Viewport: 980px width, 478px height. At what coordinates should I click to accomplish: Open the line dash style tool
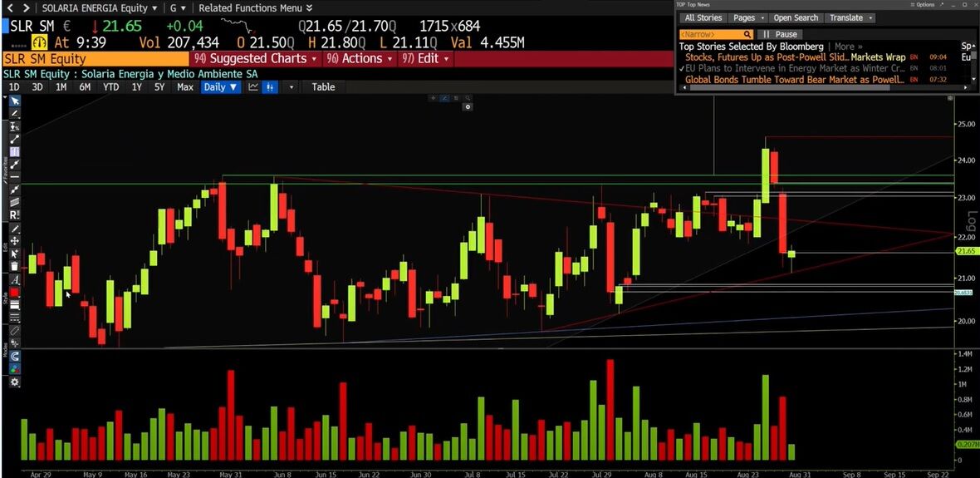(14, 318)
